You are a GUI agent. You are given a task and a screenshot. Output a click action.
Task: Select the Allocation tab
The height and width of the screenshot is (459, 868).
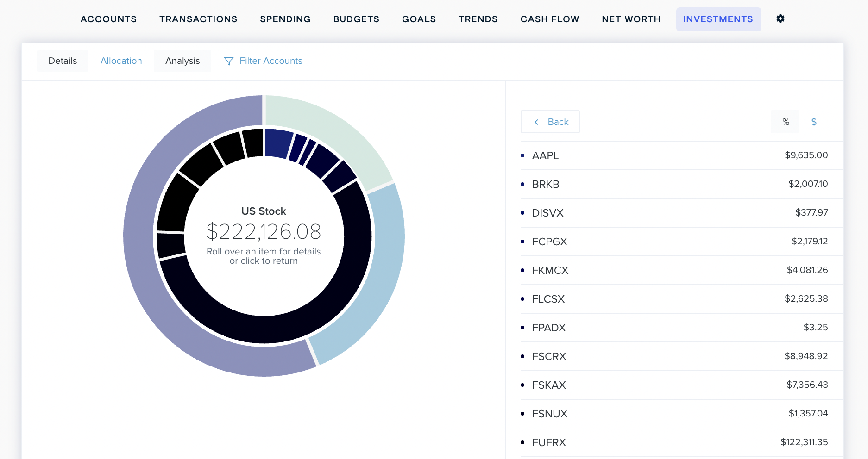[121, 61]
